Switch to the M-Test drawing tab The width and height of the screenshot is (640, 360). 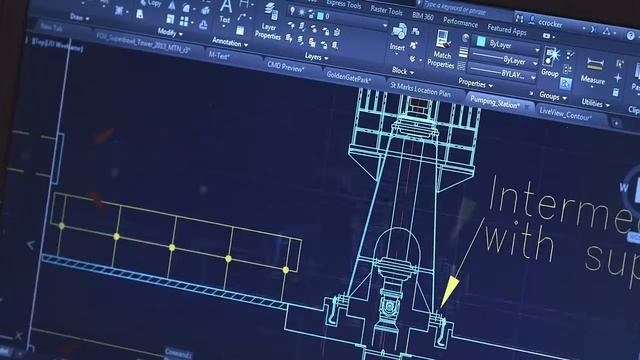click(219, 56)
